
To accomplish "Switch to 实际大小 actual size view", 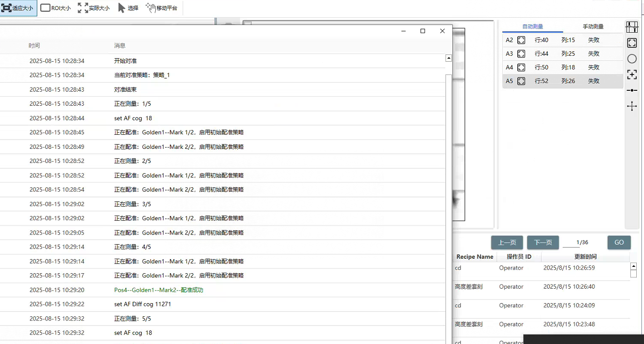I will point(94,8).
